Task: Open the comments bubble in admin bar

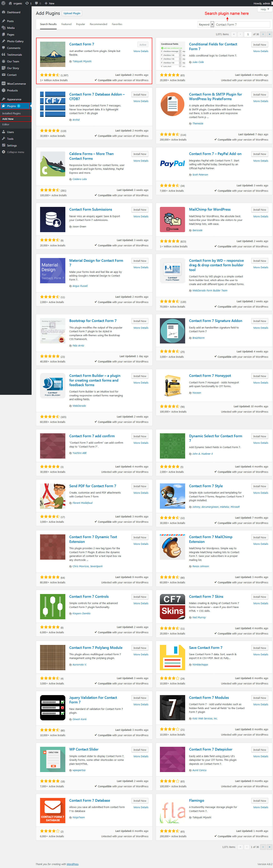Action: click(x=38, y=3)
